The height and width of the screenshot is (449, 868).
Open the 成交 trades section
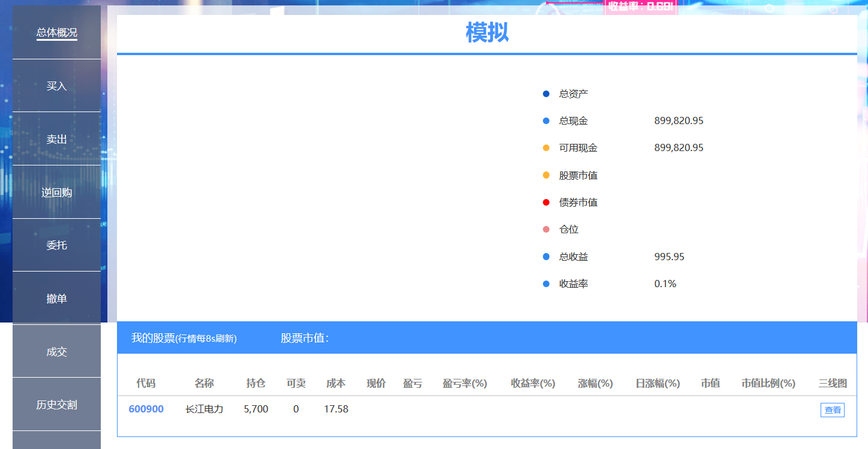click(x=56, y=352)
